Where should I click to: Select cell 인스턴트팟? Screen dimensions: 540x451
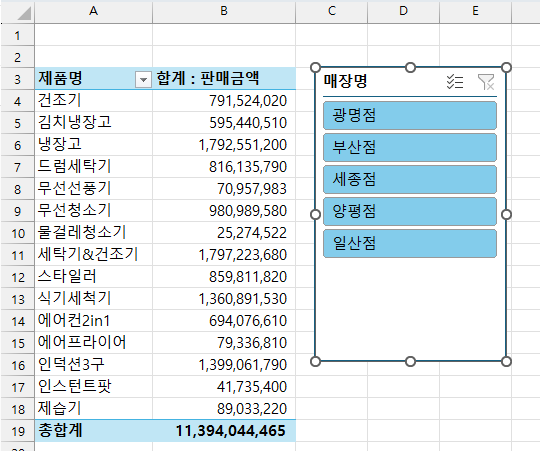(x=93, y=387)
